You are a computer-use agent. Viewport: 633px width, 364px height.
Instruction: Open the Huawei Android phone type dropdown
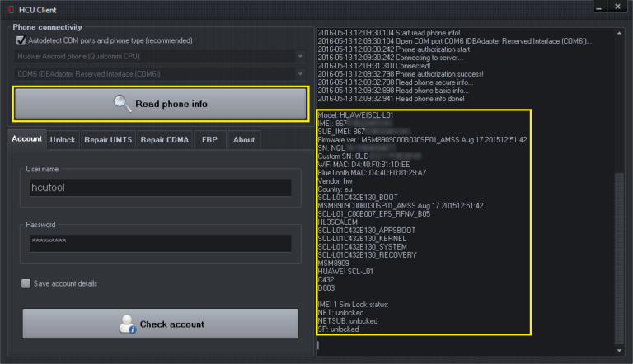(161, 57)
